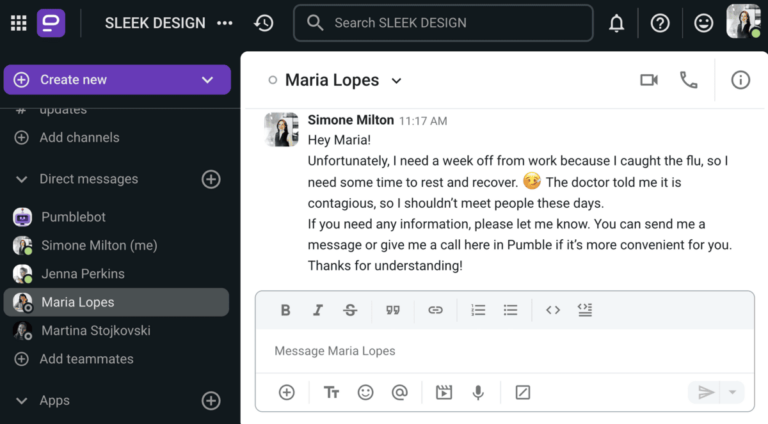Image resolution: width=768 pixels, height=424 pixels.
Task: Open Maria Lopes header dropdown chevron
Action: 396,81
